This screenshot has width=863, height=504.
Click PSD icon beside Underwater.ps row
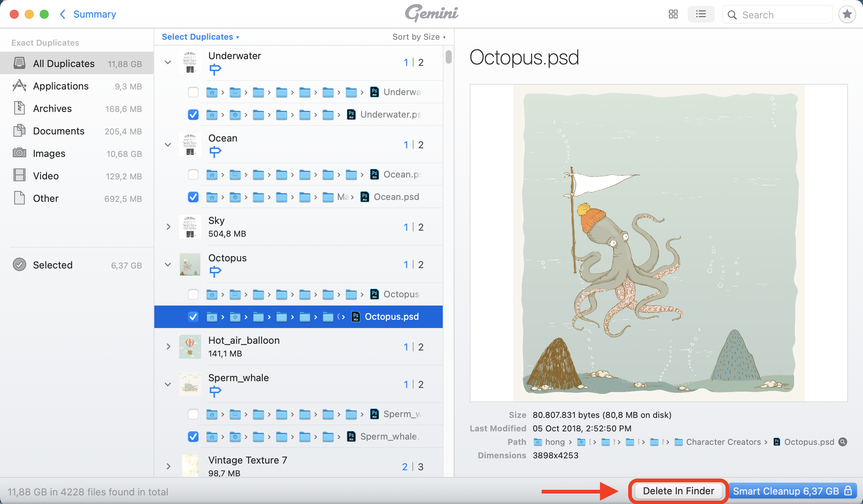pyautogui.click(x=351, y=115)
